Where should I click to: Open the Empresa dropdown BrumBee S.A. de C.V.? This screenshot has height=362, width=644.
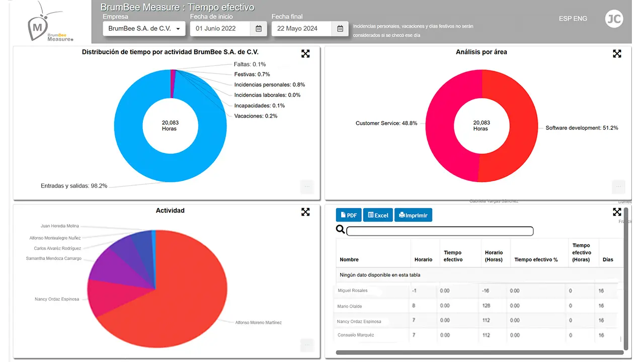click(x=144, y=29)
